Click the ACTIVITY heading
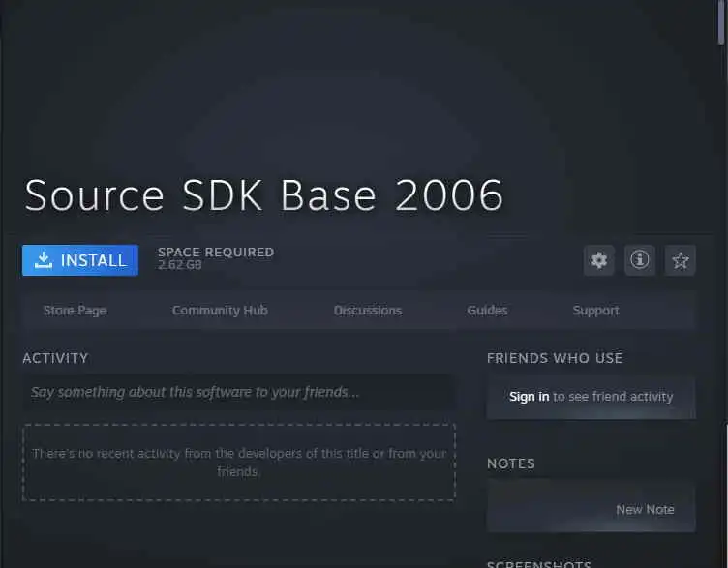The height and width of the screenshot is (568, 728). [x=55, y=358]
